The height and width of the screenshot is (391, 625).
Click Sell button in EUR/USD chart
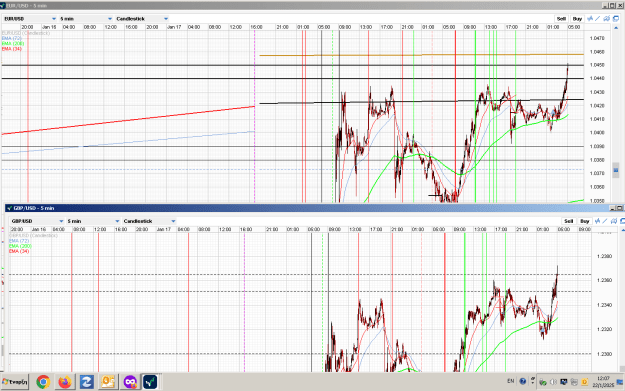561,19
